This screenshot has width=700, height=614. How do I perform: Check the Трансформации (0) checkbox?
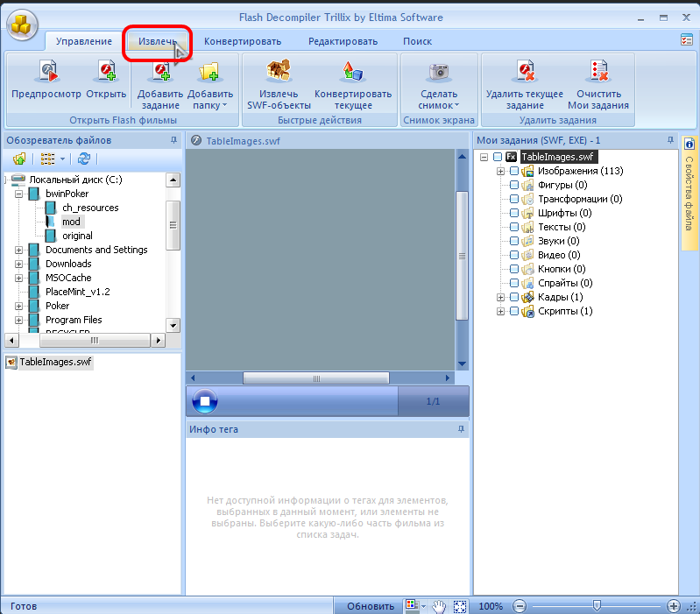[514, 199]
